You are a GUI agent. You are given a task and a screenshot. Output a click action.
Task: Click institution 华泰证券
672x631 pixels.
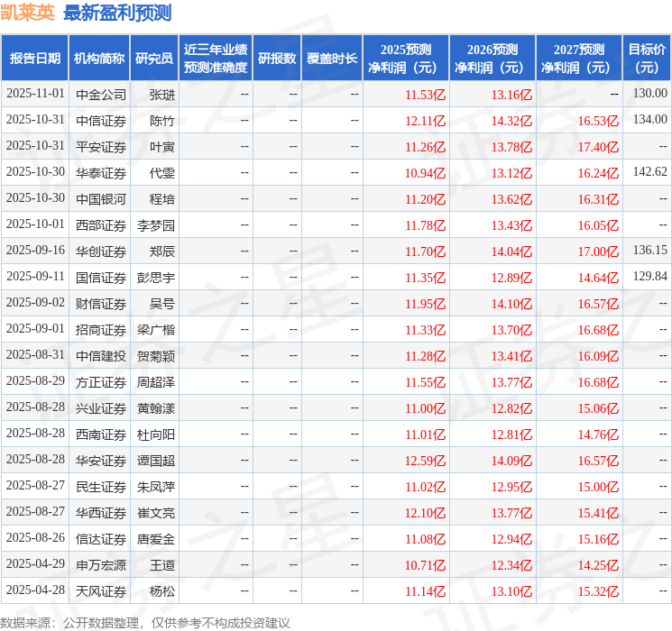101,173
